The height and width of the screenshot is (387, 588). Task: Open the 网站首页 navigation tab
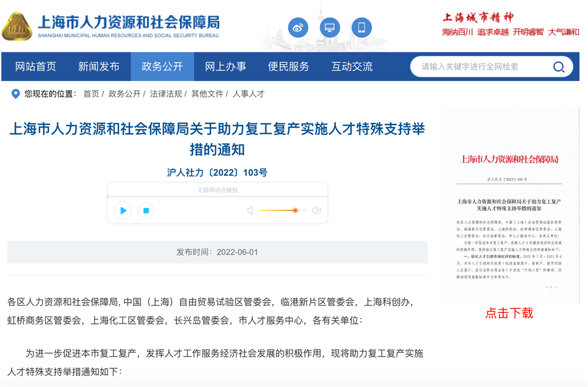[x=36, y=67]
